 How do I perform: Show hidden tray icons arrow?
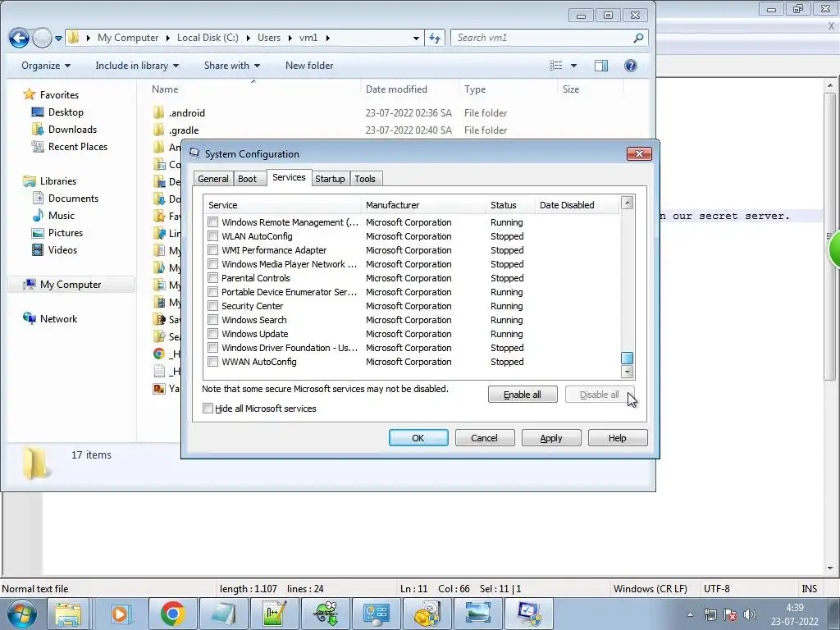pyautogui.click(x=691, y=614)
